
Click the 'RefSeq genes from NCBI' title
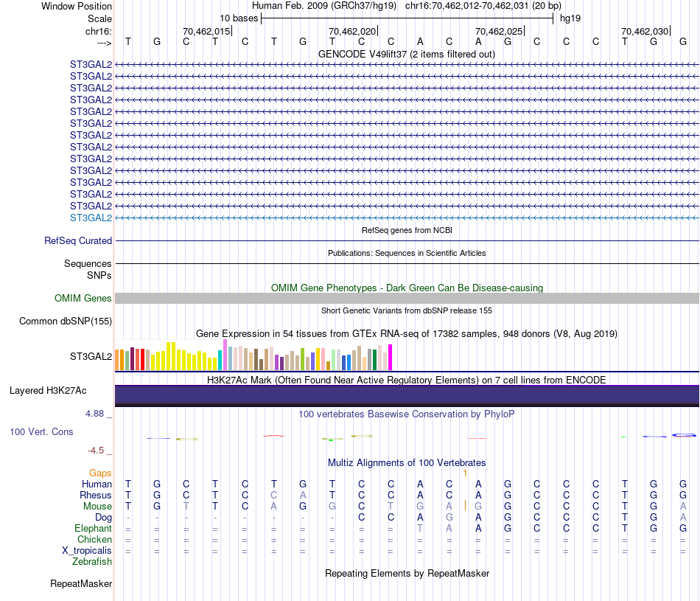[x=407, y=230]
